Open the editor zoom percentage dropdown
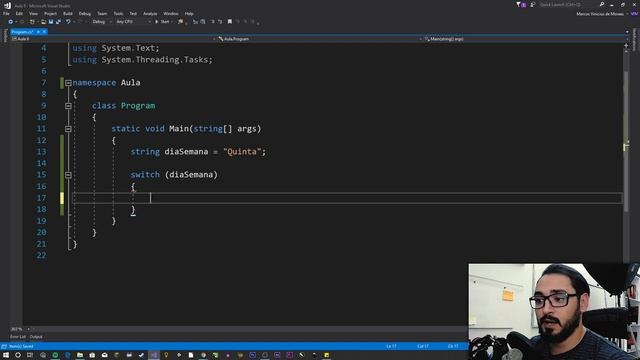The width and height of the screenshot is (640, 360). click(20, 329)
